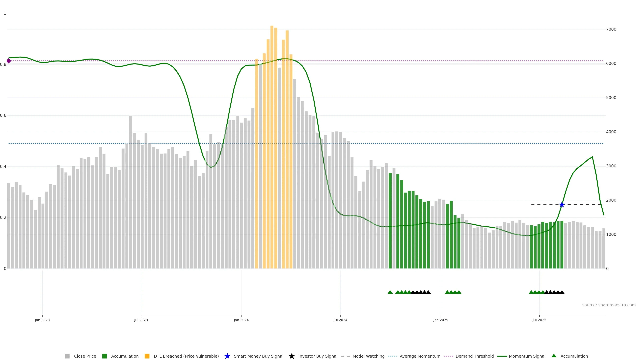Click the purple diamond marker at chart left
Screen dimensions: 644x362
(9, 61)
